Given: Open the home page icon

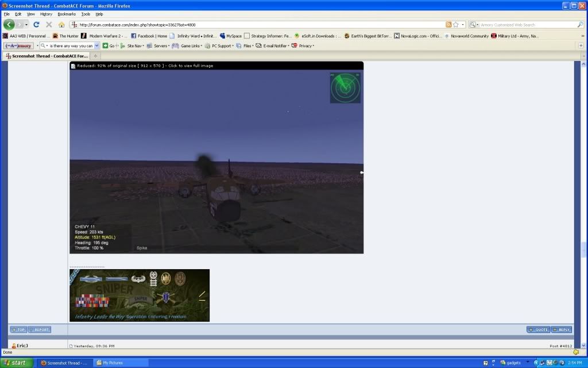Looking at the screenshot, I should (61, 25).
